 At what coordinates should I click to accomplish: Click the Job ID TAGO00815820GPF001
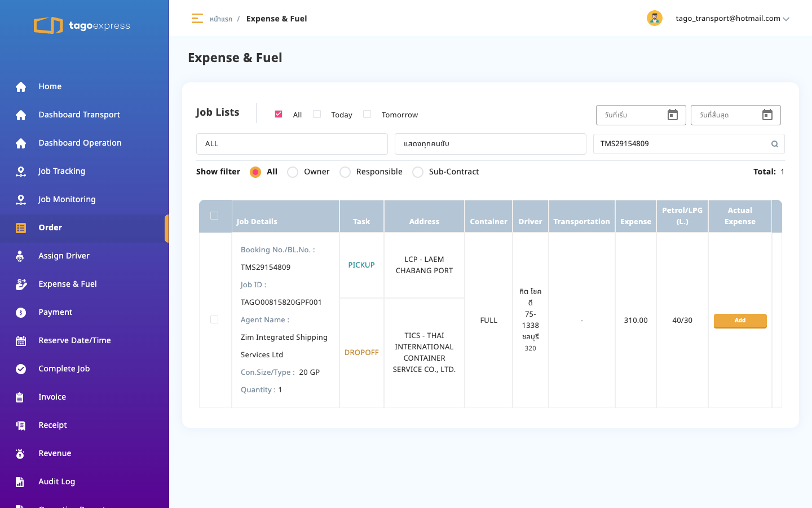coord(281,303)
